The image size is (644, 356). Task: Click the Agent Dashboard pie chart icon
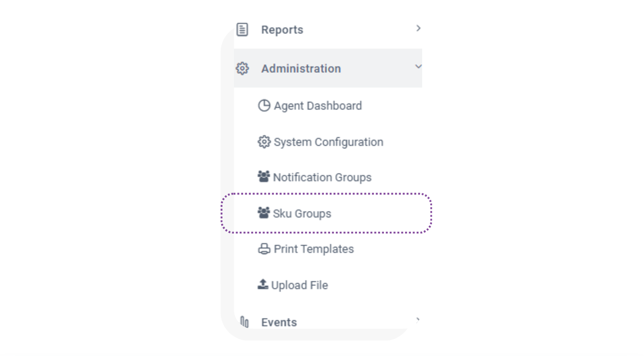click(x=264, y=106)
